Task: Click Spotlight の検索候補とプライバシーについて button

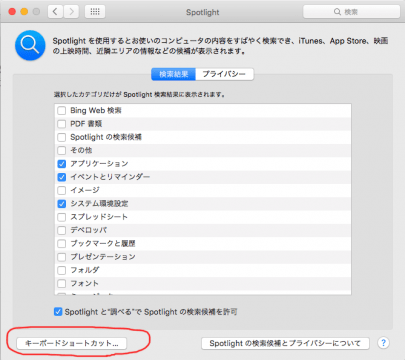Action: pos(285,343)
